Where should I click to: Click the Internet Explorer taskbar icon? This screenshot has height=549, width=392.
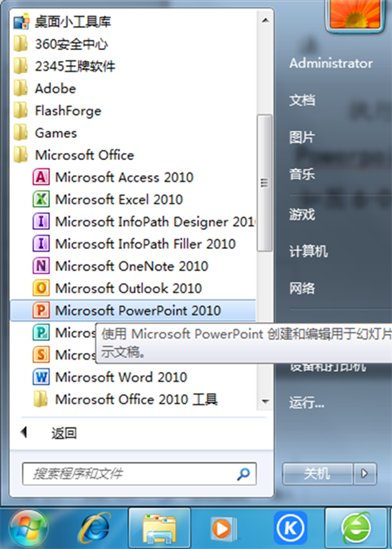(94, 528)
